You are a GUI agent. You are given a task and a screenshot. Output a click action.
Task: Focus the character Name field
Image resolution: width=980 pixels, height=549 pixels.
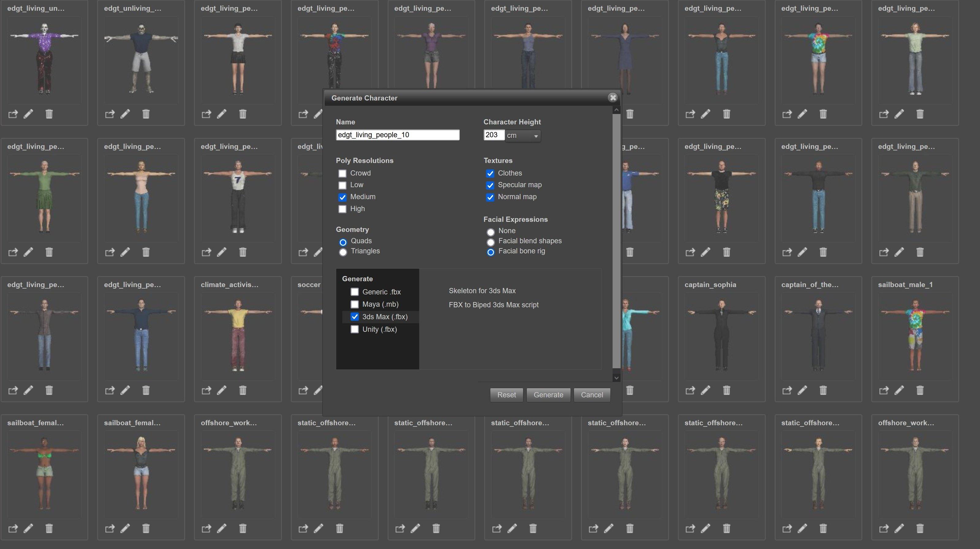[x=397, y=135]
